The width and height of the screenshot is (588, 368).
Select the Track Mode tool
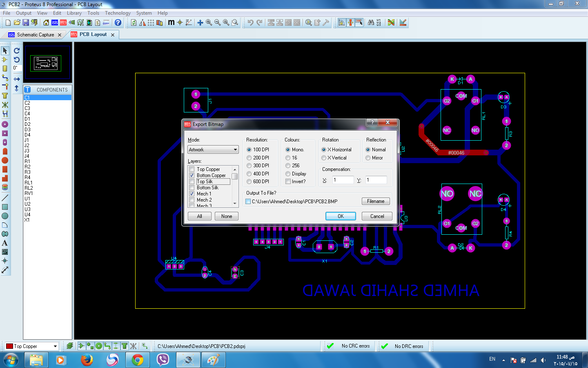click(5, 78)
